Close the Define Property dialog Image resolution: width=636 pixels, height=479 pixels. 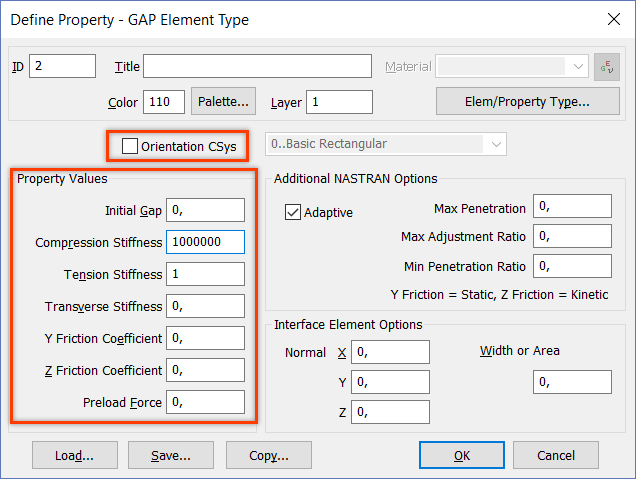[x=614, y=19]
